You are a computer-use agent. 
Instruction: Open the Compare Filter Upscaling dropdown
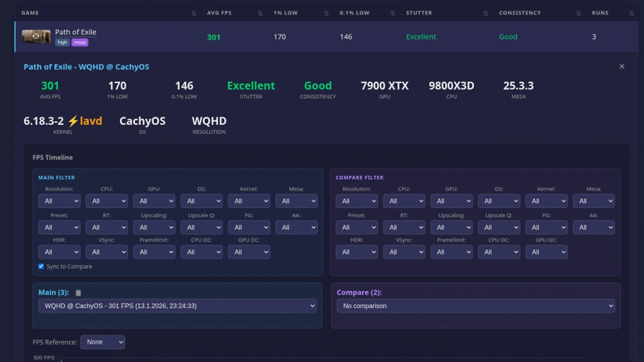[451, 227]
